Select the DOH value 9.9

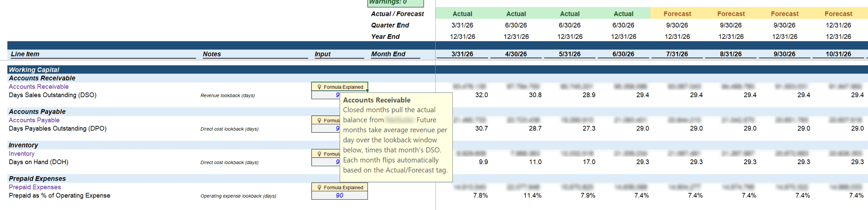pos(484,162)
